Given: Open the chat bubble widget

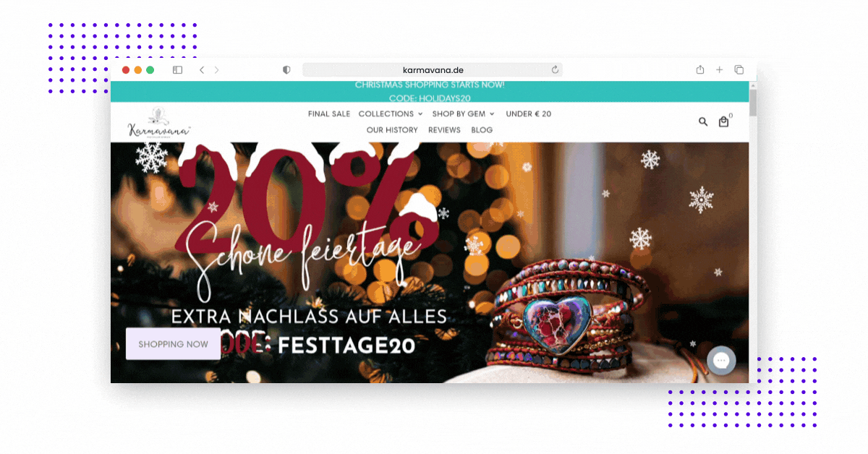Looking at the screenshot, I should (x=721, y=360).
